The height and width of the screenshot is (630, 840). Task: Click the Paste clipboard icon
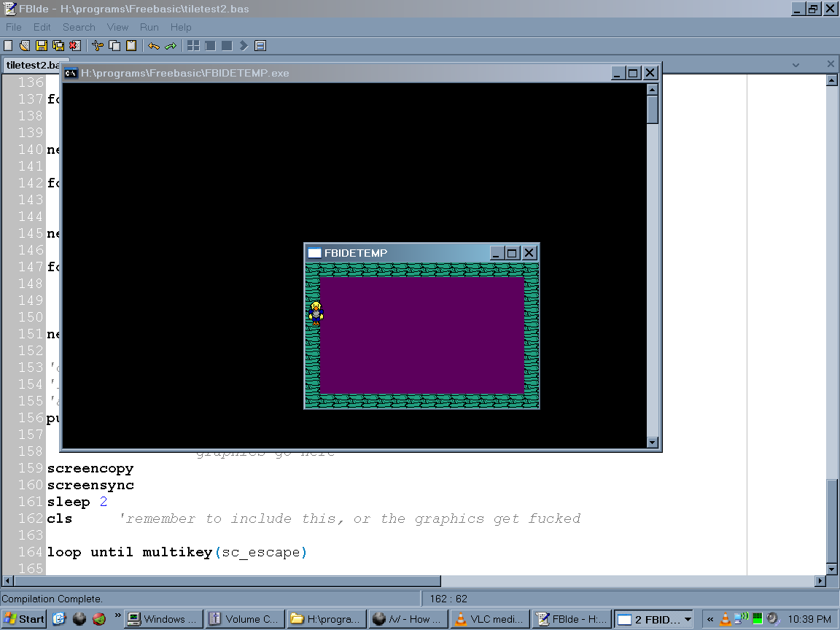[x=131, y=46]
